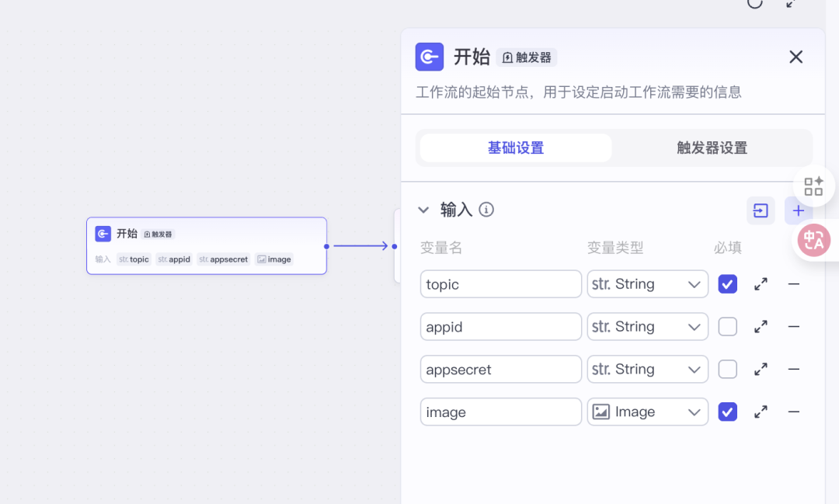Click the 触发器 badge in the panel header
This screenshot has height=504, width=839.
click(x=527, y=57)
